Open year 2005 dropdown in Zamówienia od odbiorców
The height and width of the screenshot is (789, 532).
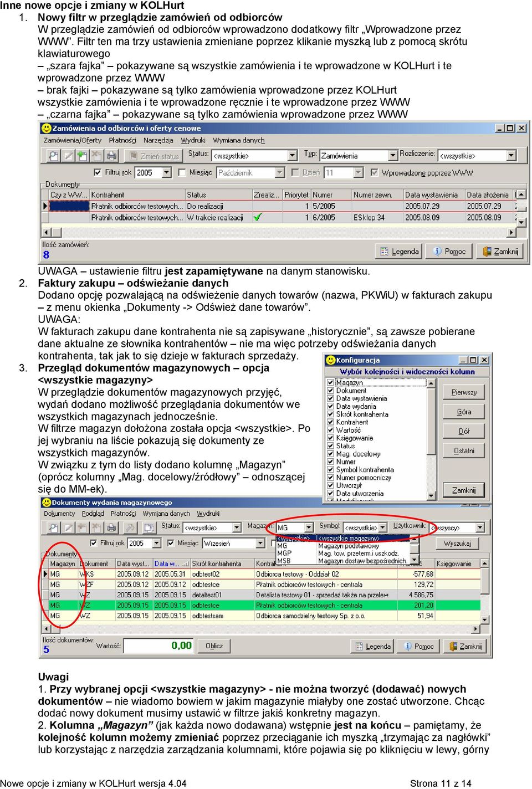pyautogui.click(x=167, y=172)
